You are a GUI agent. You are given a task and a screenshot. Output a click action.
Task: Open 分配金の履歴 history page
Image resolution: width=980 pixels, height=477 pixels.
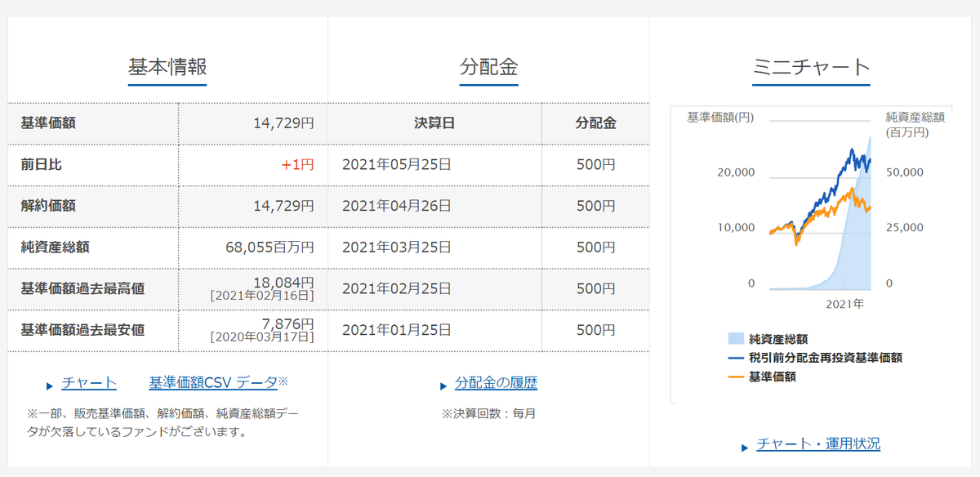coord(494,381)
